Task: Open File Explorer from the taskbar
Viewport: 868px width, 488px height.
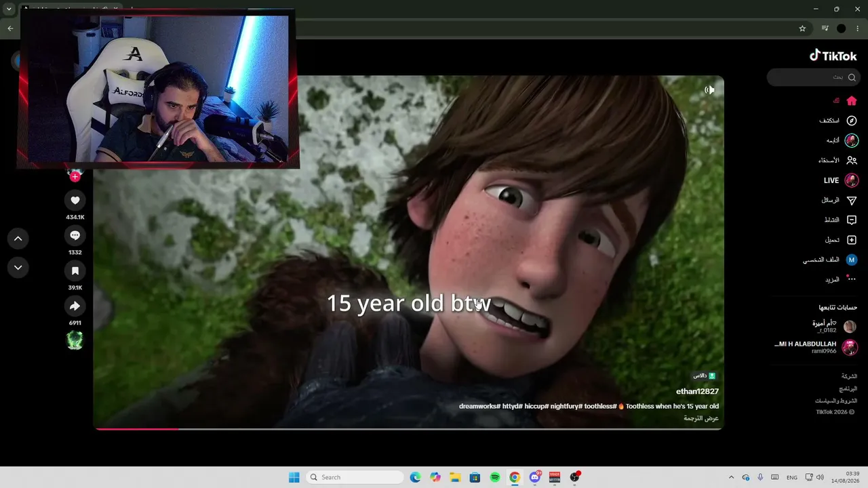Action: (455, 477)
